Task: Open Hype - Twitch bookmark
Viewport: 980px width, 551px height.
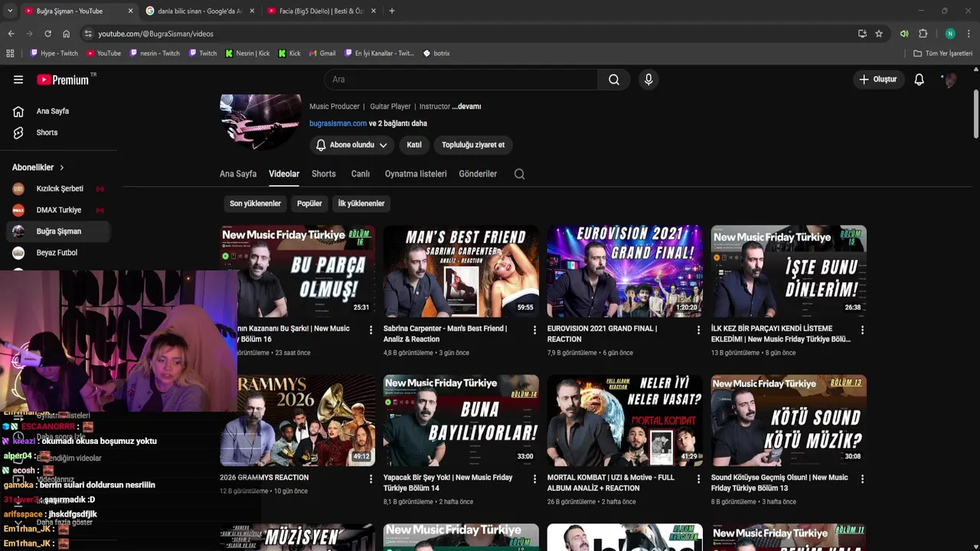Action: pos(54,54)
